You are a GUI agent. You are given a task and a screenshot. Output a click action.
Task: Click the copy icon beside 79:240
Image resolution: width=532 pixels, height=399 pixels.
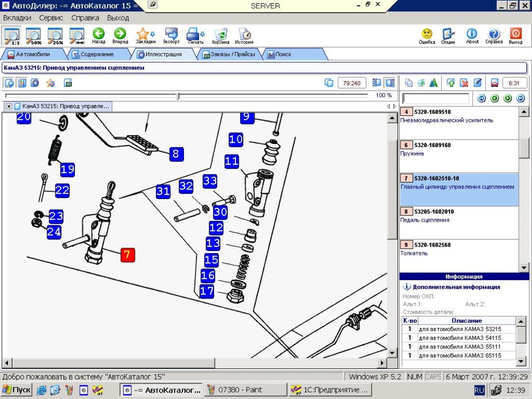tap(329, 83)
